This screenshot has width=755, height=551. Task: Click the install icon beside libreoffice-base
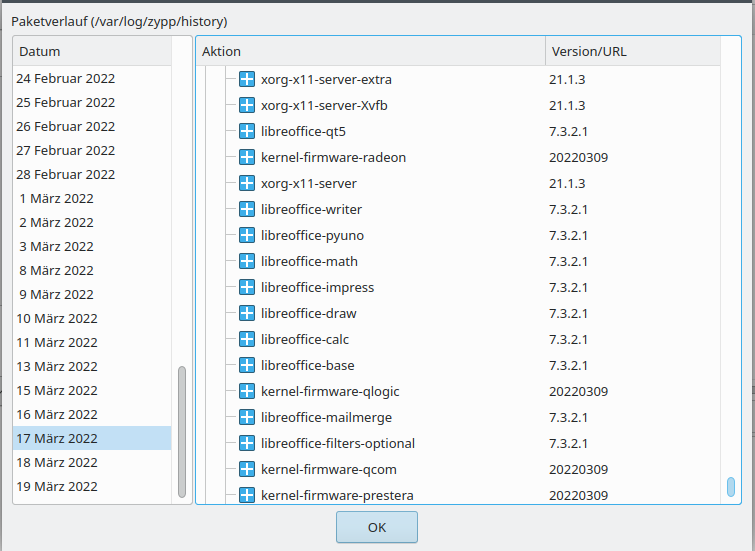click(247, 365)
